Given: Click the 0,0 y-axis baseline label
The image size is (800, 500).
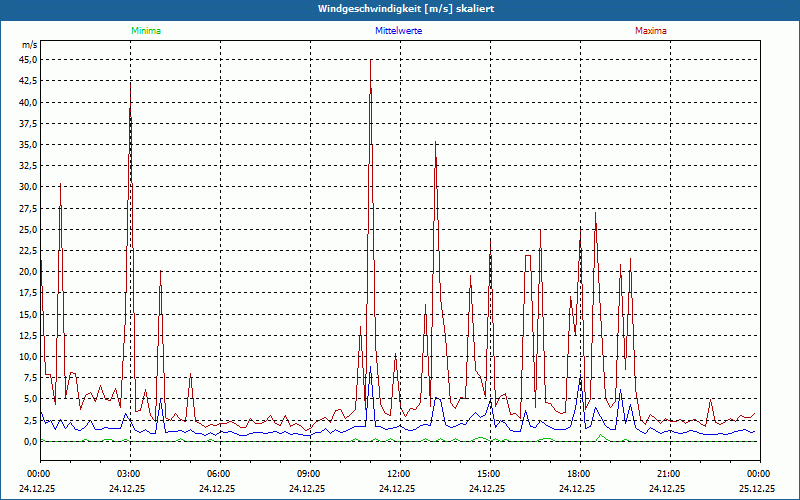Looking at the screenshot, I should 29,441.
